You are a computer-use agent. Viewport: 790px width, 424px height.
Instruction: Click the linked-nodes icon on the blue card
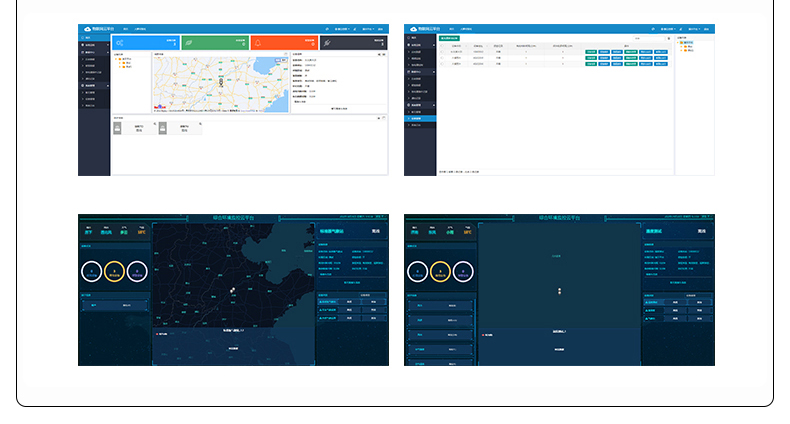[x=120, y=43]
